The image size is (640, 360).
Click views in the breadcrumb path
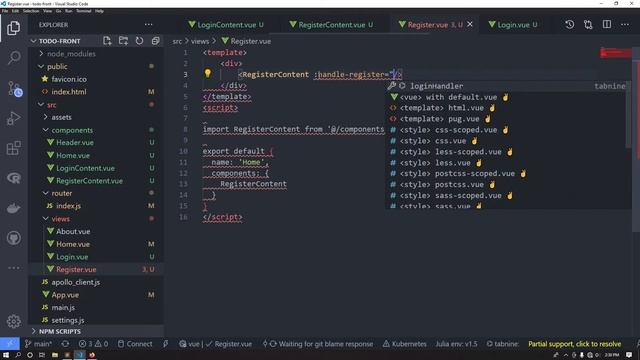200,41
